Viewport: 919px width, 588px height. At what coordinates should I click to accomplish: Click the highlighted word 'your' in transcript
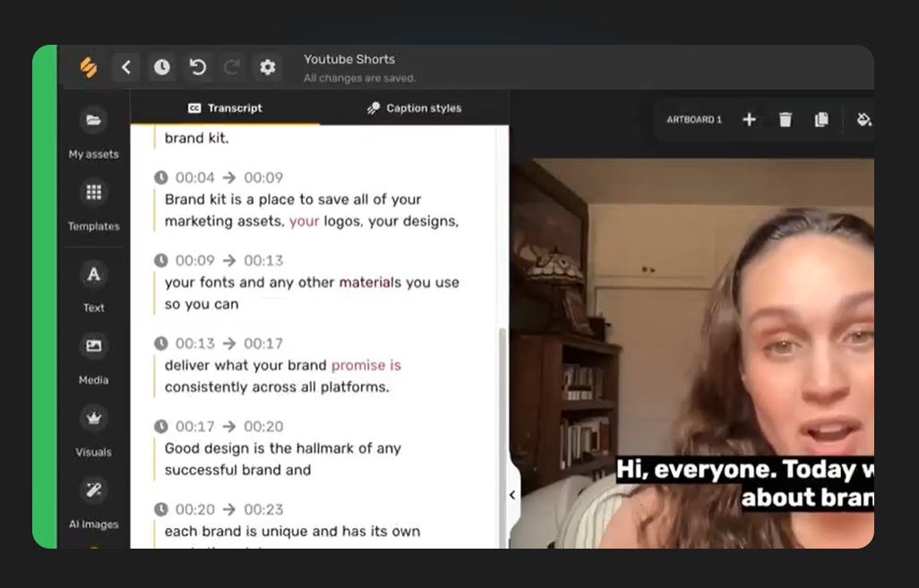[305, 221]
